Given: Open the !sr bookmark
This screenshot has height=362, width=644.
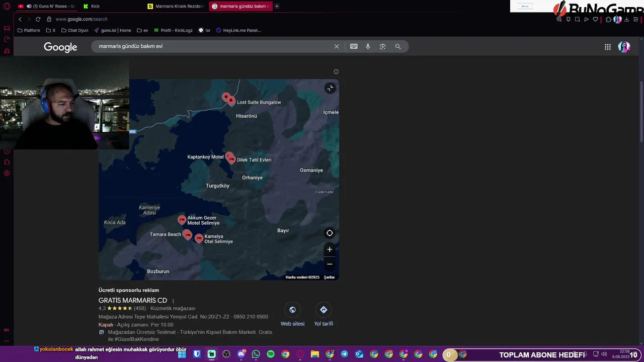Looking at the screenshot, I should [x=205, y=30].
